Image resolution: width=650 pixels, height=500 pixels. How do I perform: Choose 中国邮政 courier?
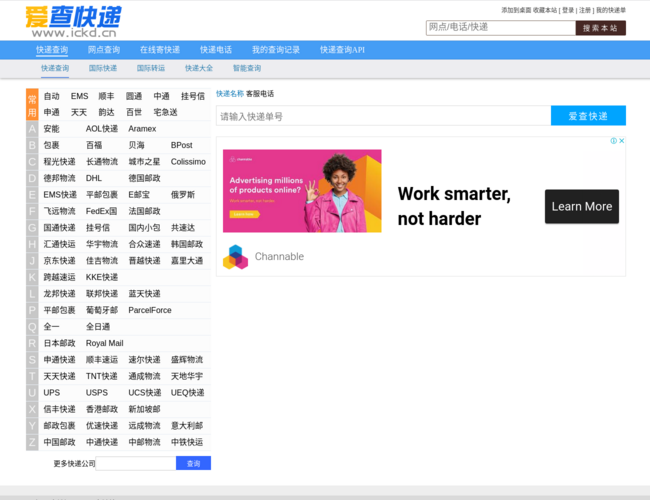60,442
